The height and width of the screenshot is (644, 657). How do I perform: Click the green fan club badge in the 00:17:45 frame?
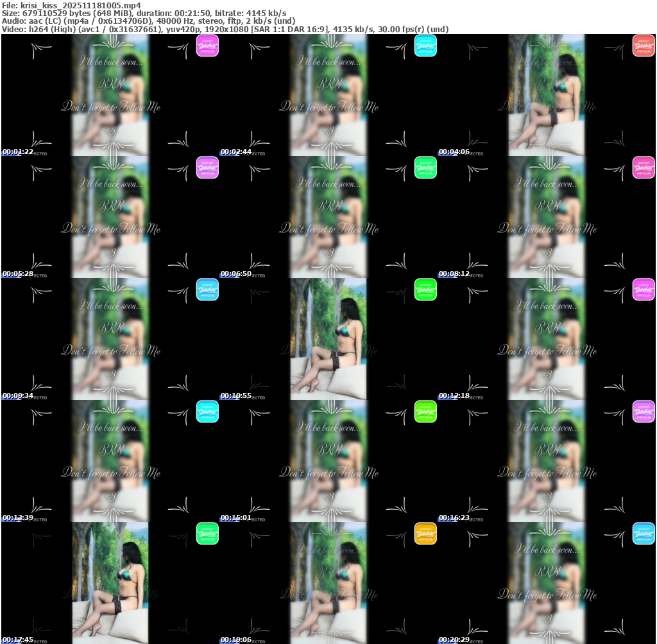click(207, 534)
